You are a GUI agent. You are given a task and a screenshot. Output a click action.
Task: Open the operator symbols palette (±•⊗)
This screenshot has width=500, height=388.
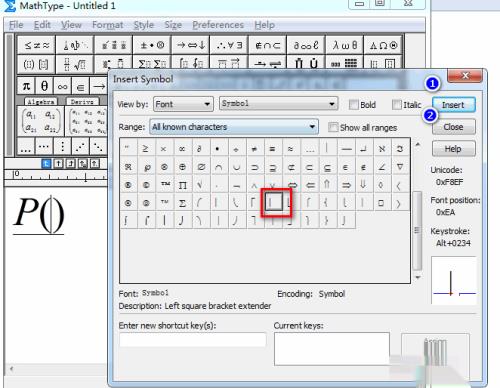tap(152, 45)
